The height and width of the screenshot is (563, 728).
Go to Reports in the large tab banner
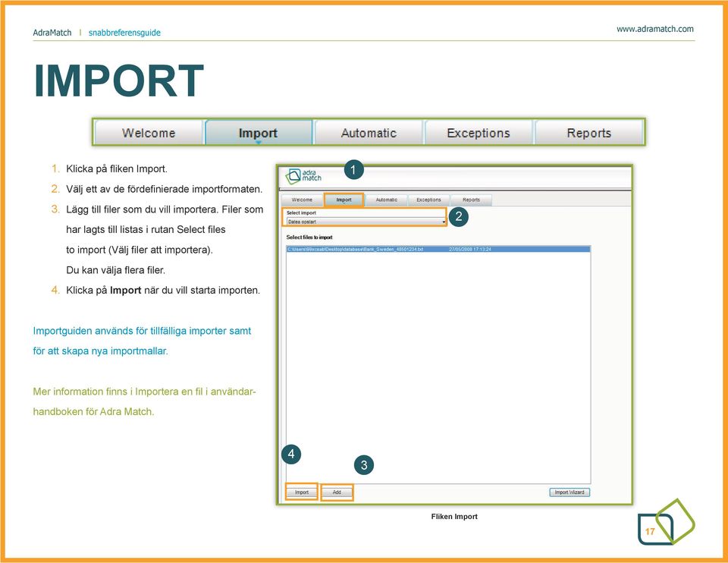tap(588, 133)
